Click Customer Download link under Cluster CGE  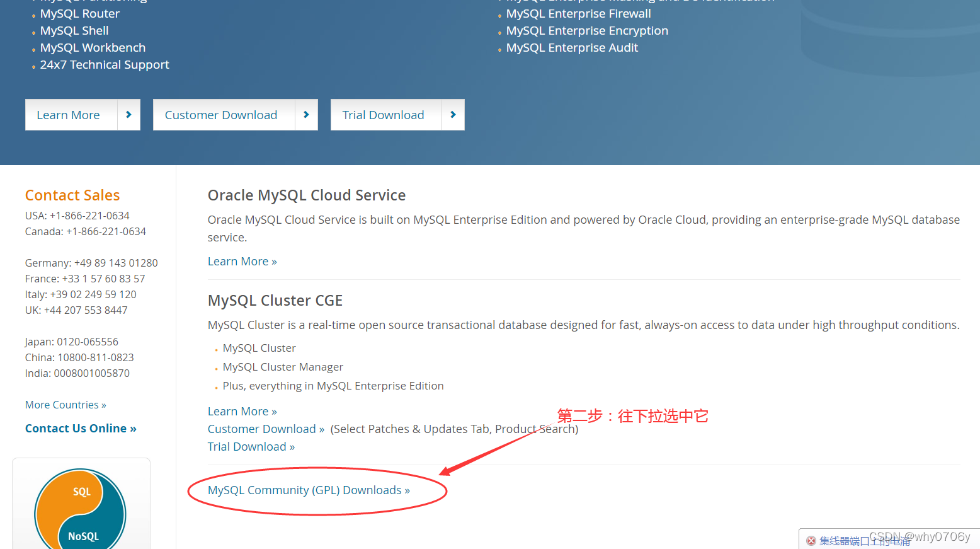266,429
